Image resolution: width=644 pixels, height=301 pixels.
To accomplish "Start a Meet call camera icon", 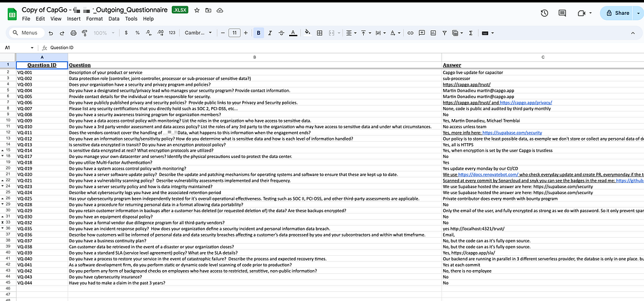I will (x=581, y=13).
